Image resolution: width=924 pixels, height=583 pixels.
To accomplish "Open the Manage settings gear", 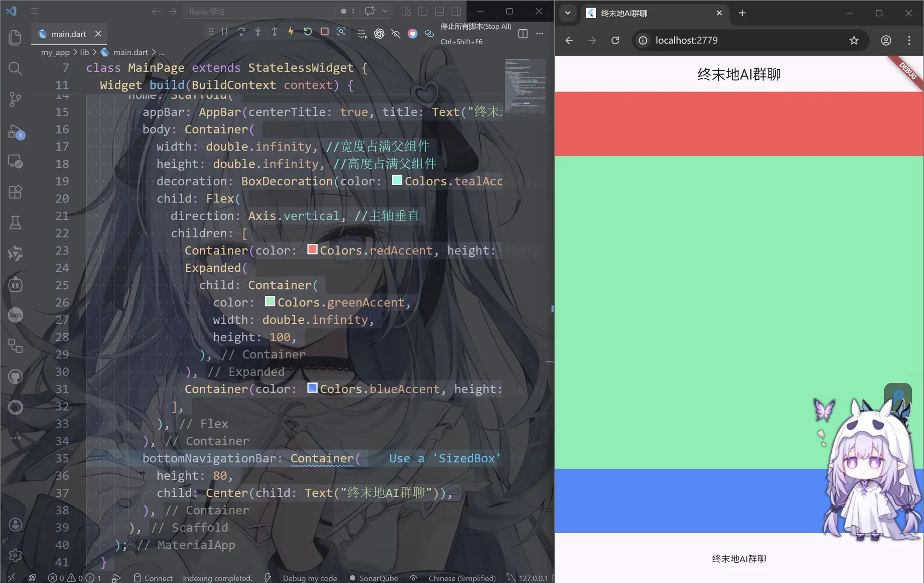I will (x=15, y=556).
